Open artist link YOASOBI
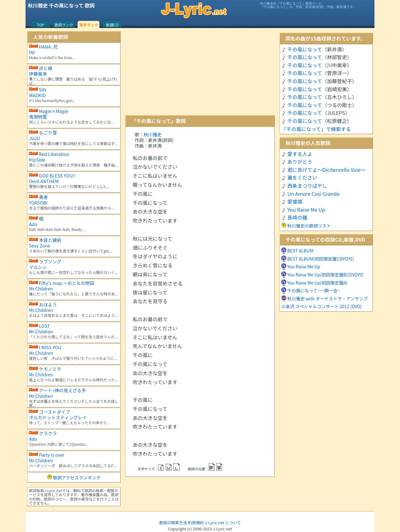The image size is (400, 532). pyautogui.click(x=38, y=203)
